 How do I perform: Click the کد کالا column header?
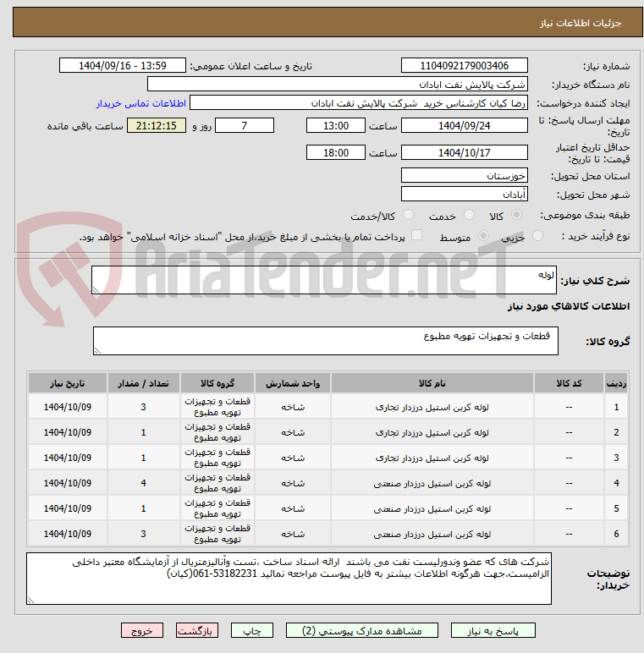569,383
